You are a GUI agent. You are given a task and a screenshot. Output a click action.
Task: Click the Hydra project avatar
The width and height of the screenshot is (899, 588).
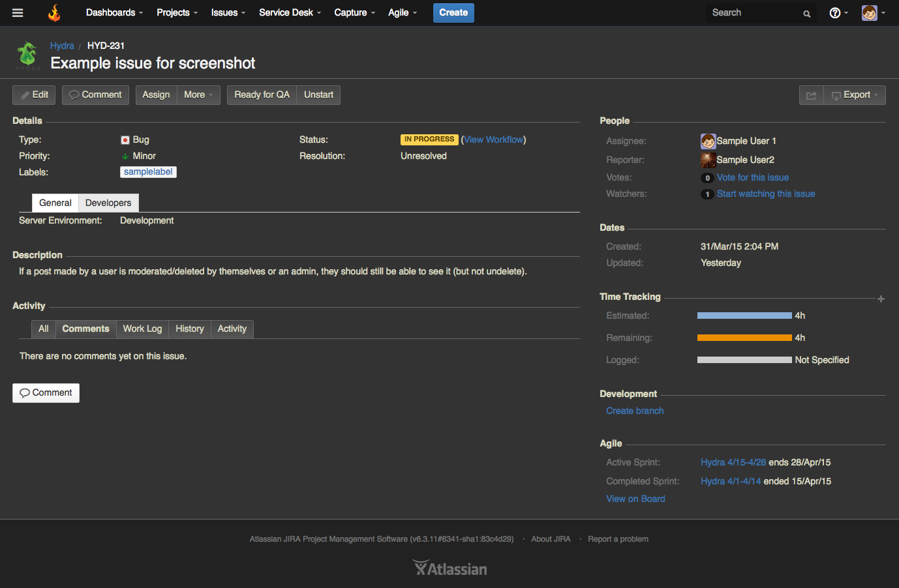tap(27, 54)
